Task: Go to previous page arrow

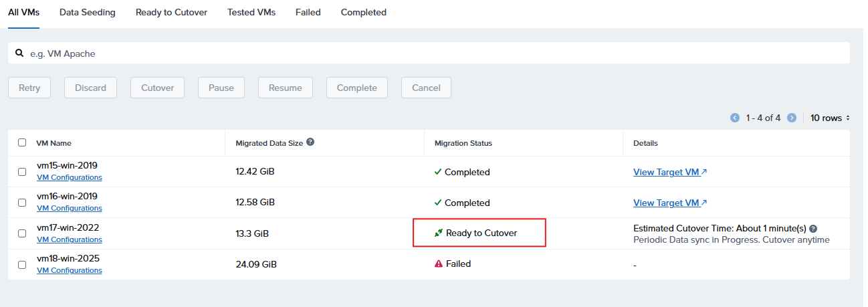Action: (x=735, y=118)
